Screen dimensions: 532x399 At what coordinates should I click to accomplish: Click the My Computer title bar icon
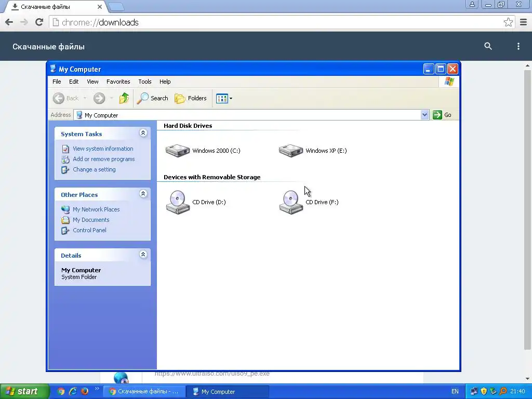(53, 69)
